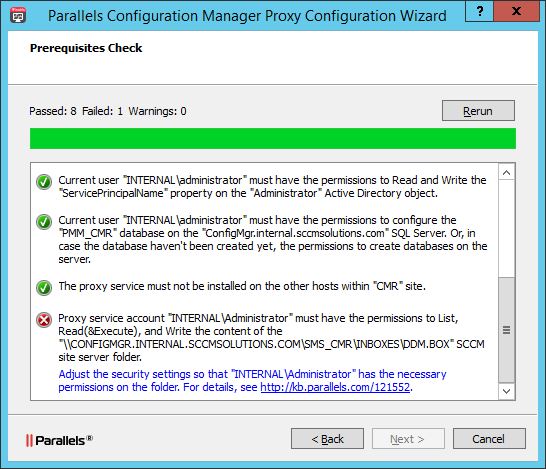Go back with the Back button
546x469 pixels.
pyautogui.click(x=327, y=439)
